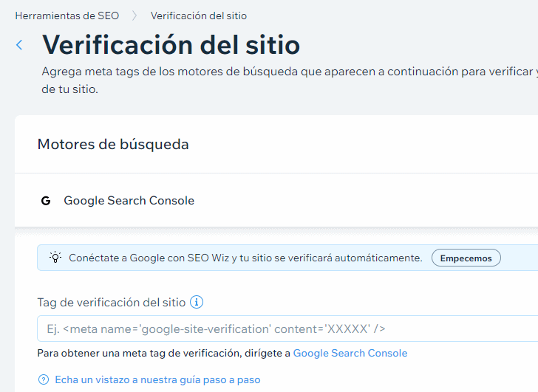Click the question mark help icon
This screenshot has height=392, width=538.
(x=44, y=379)
